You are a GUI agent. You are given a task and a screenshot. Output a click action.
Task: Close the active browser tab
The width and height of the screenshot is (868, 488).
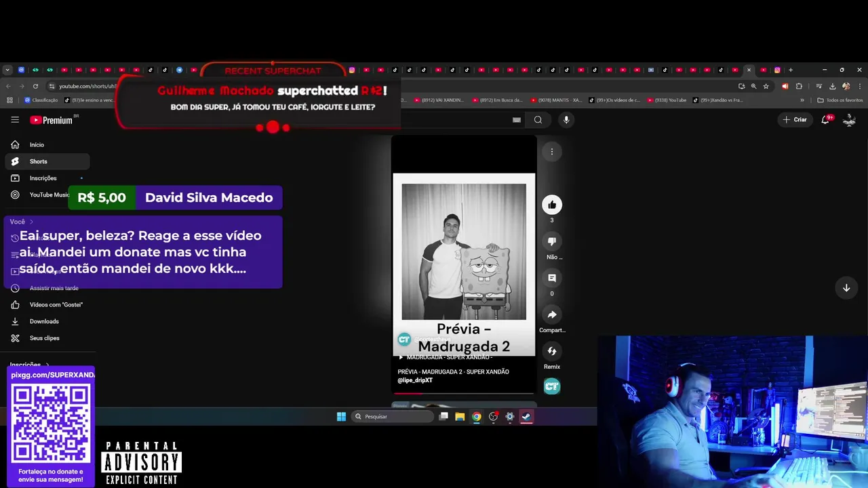pyautogui.click(x=749, y=70)
